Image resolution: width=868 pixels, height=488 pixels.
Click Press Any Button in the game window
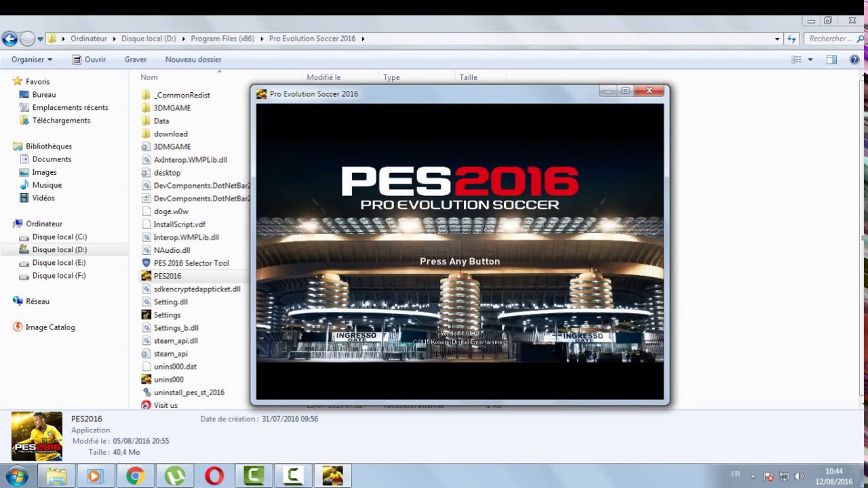(x=460, y=261)
